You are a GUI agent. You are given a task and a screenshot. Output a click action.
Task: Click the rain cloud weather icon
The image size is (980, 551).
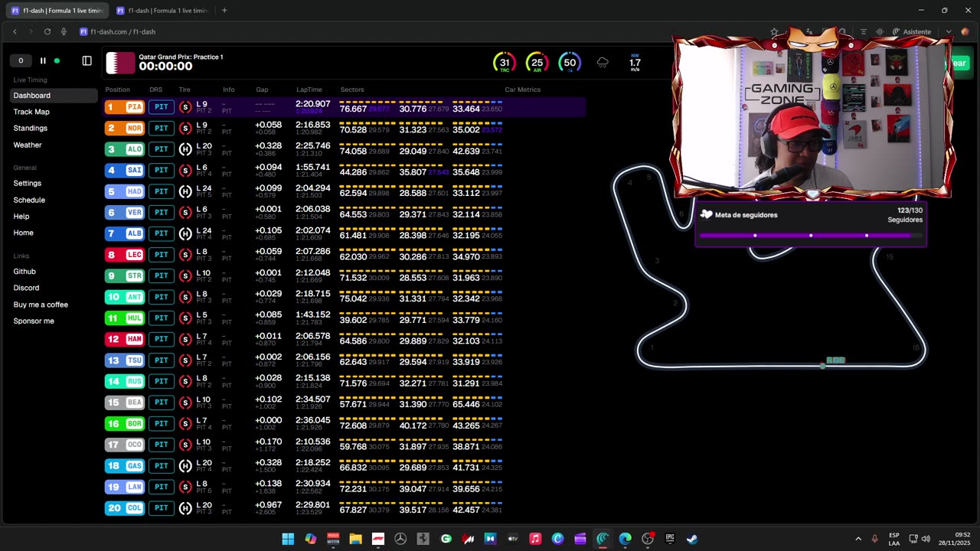tap(603, 62)
